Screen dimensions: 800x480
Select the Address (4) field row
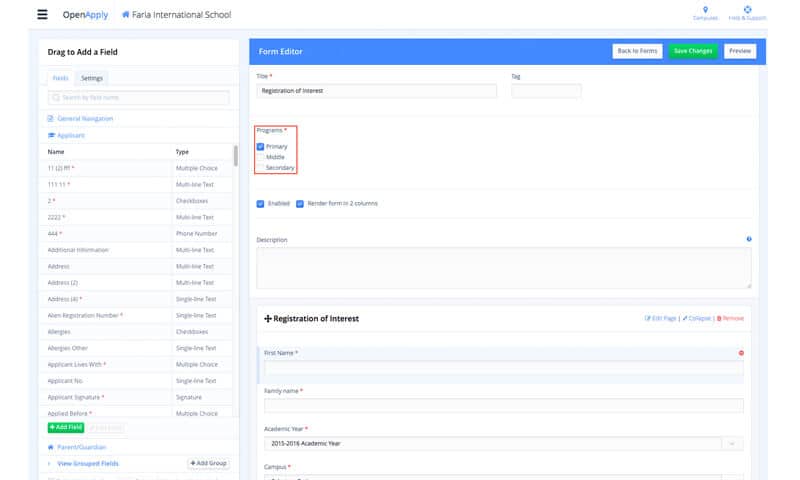(136, 299)
